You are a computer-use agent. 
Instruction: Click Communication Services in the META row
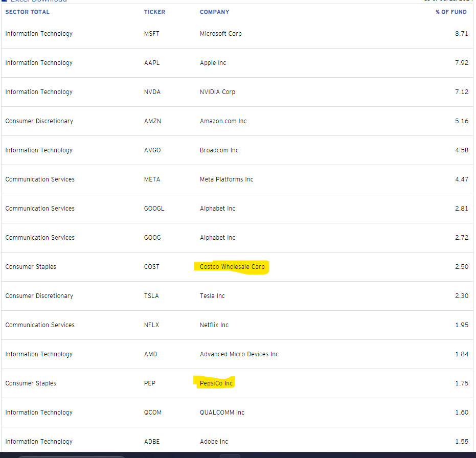click(40, 179)
